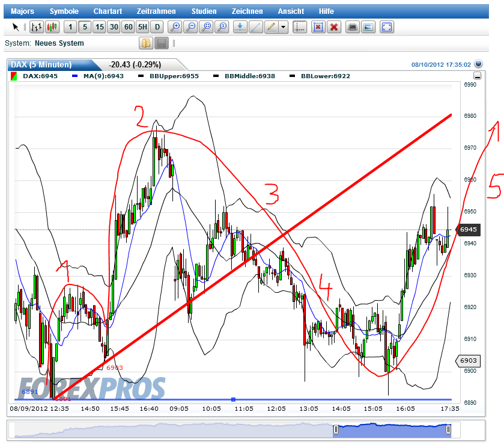
Task: Click the MA(9):6943 legend entry
Action: coord(98,76)
